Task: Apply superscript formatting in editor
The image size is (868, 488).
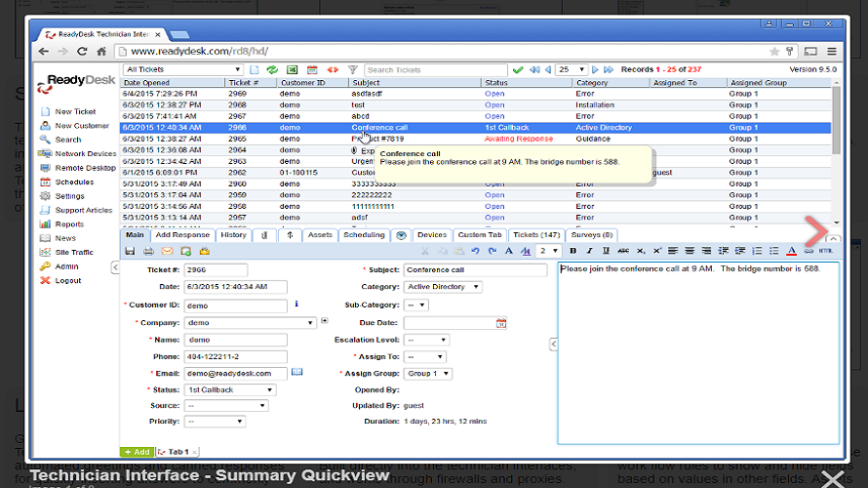Action: [657, 251]
